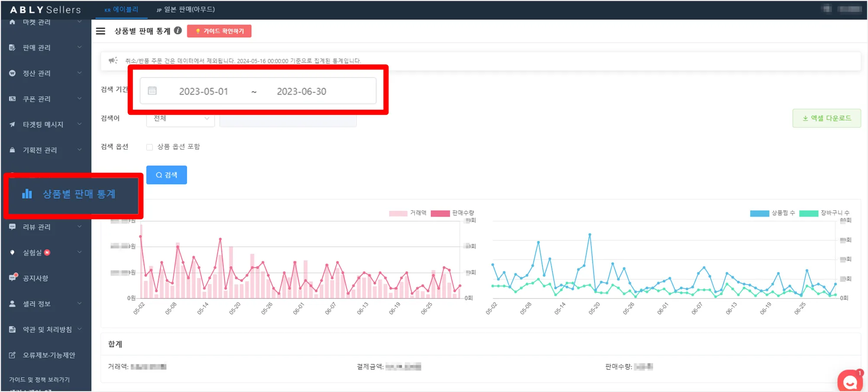Click the 판매 관리 sidebar icon
The width and height of the screenshot is (868, 392).
tap(12, 48)
